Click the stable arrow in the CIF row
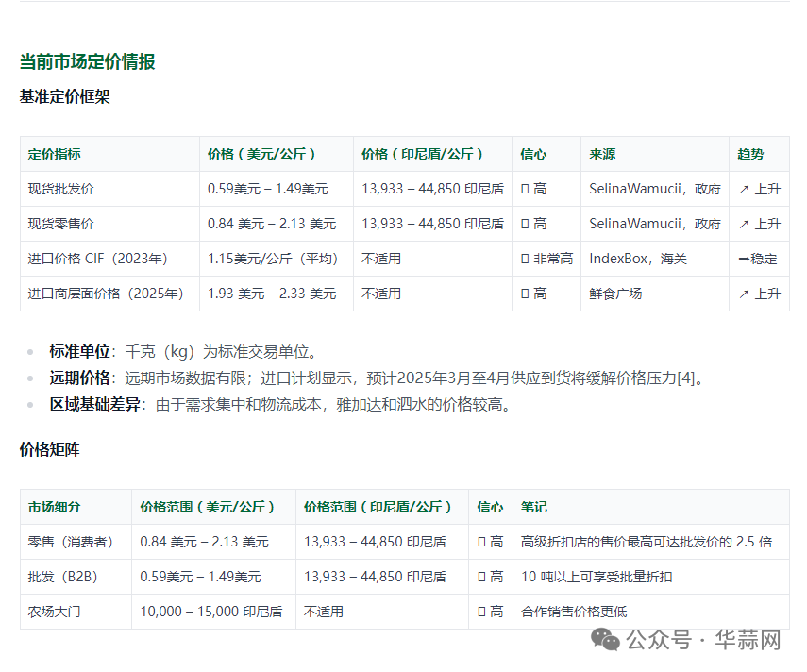This screenshot has height=672, width=807. (744, 259)
